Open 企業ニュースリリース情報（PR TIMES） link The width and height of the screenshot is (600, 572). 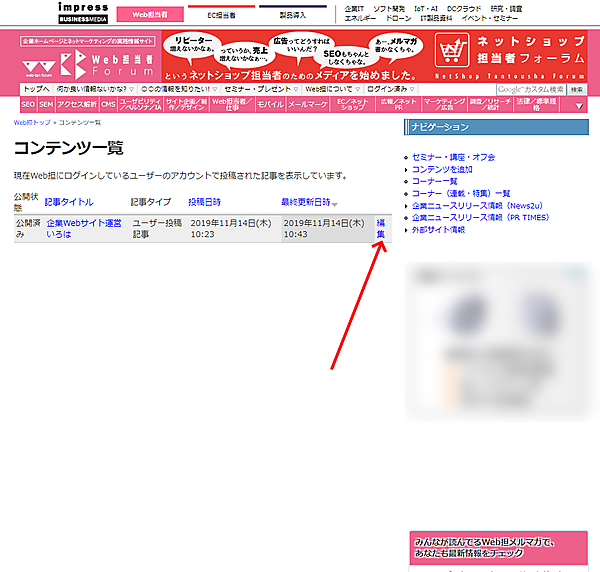[x=481, y=218]
